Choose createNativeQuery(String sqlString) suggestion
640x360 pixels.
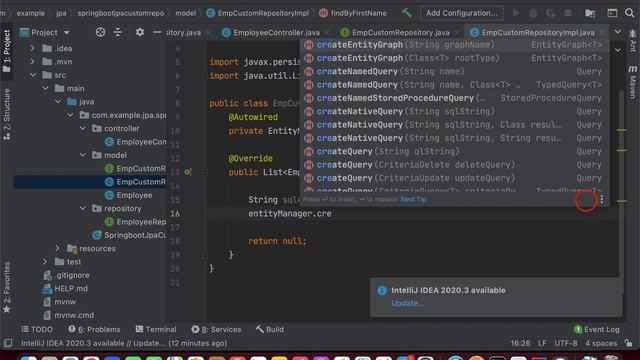click(454, 111)
